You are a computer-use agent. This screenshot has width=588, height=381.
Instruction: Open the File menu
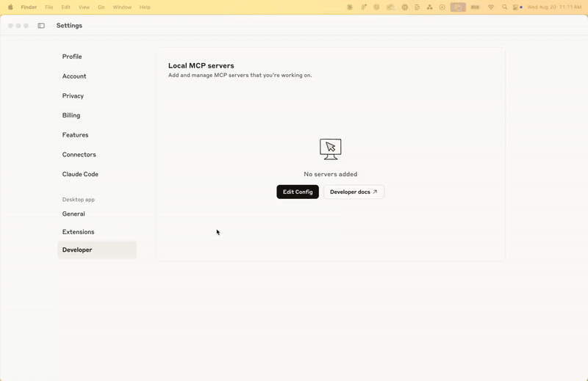[x=49, y=7]
